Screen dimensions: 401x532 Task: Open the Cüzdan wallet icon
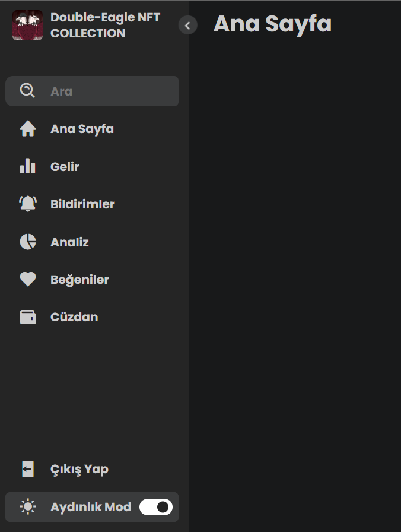(28, 316)
